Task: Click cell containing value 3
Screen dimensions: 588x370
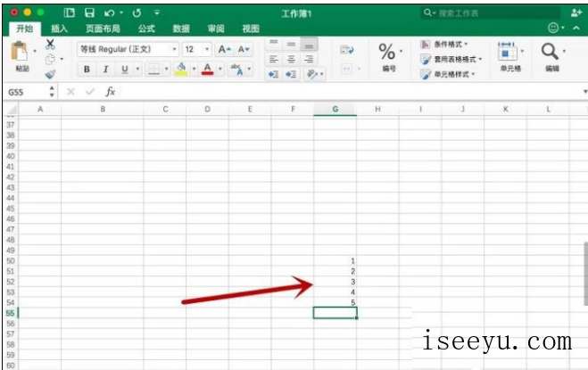Action: pos(335,282)
